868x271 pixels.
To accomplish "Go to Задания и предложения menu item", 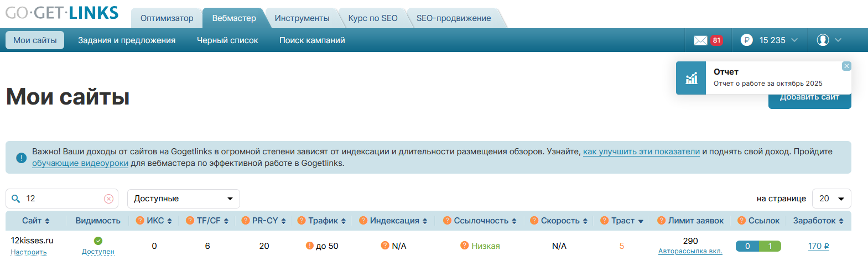I will point(127,40).
